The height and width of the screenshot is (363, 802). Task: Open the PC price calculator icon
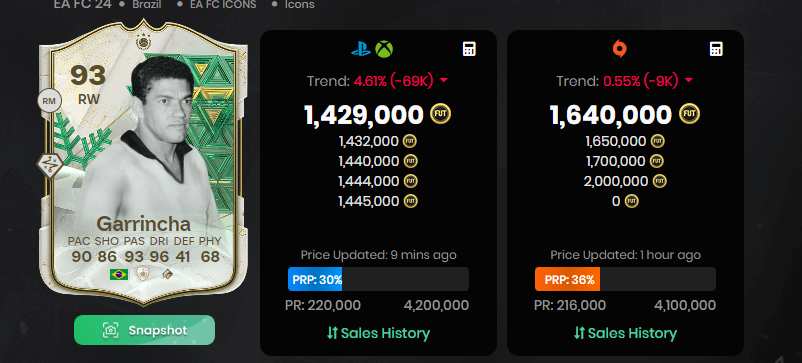tap(716, 49)
